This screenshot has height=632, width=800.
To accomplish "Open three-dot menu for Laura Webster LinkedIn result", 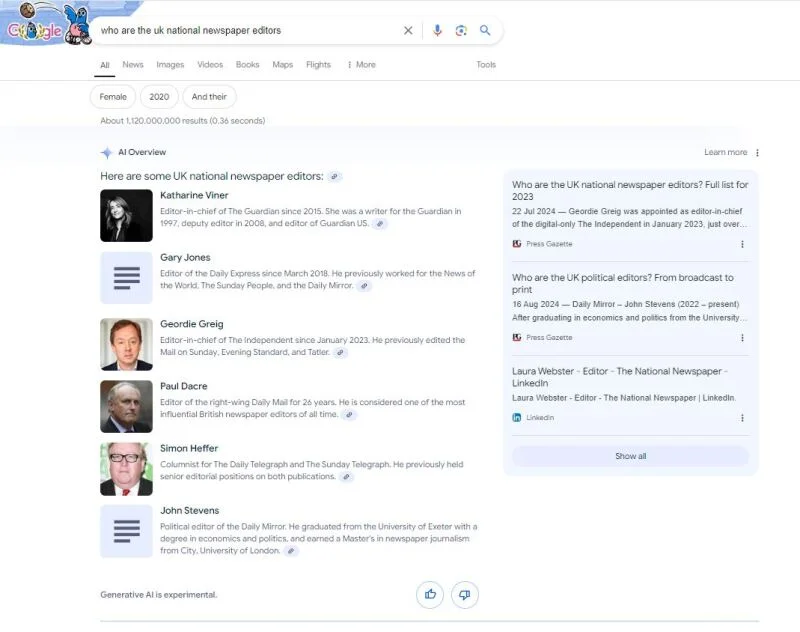I will click(742, 418).
